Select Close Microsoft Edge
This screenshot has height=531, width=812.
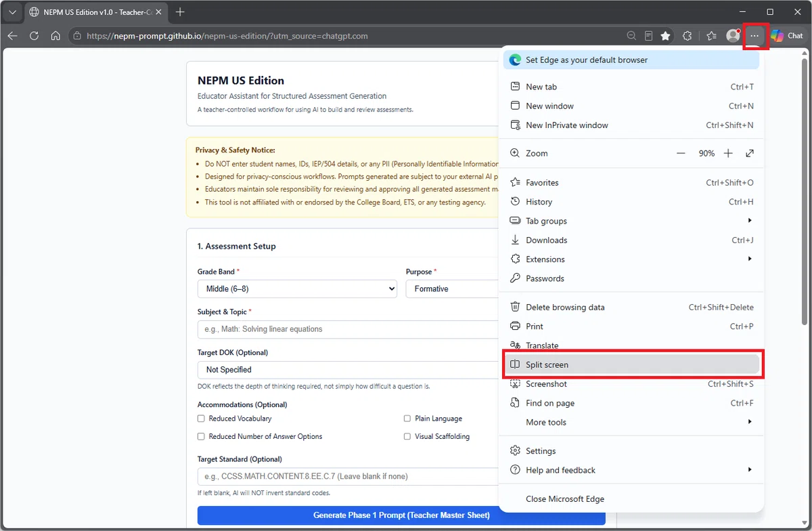click(631, 498)
